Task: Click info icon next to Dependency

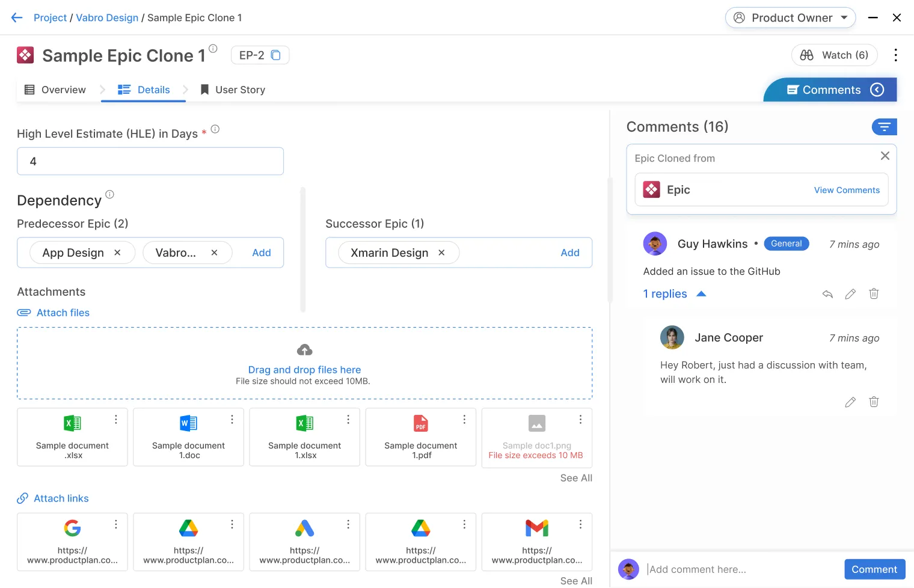Action: click(109, 194)
